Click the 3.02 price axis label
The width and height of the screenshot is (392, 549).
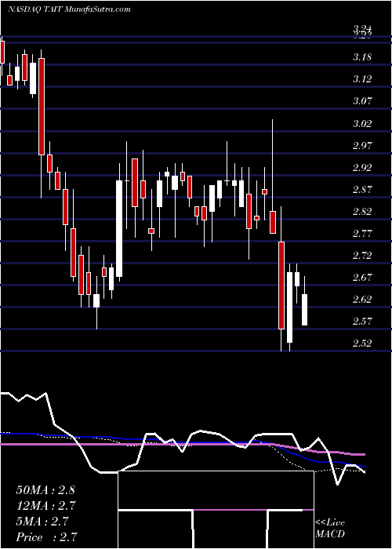362,123
